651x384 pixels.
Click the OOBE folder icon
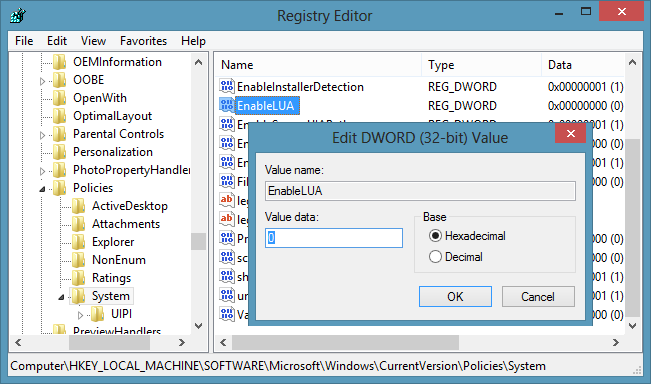point(60,80)
